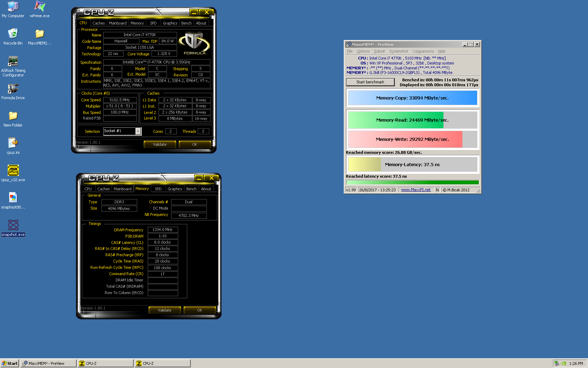The image size is (588, 368).
Task: Open the Comparisons menu in MaxxMEM²
Action: click(x=423, y=51)
